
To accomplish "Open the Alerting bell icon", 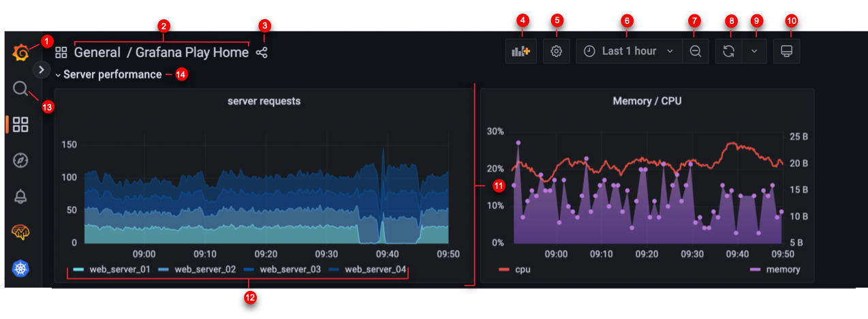I will click(x=20, y=197).
